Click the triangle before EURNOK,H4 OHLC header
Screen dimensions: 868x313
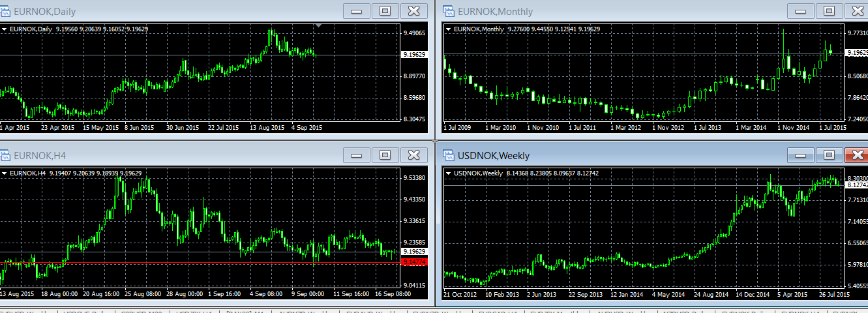coord(4,173)
